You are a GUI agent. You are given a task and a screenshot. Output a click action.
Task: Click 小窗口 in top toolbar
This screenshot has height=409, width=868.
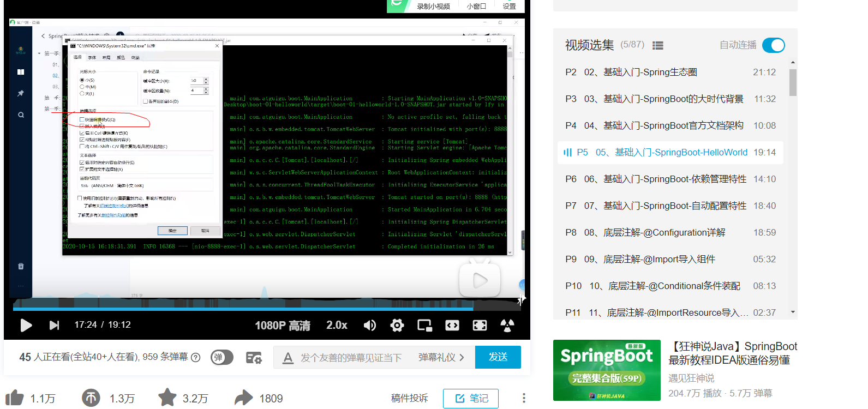tap(476, 7)
